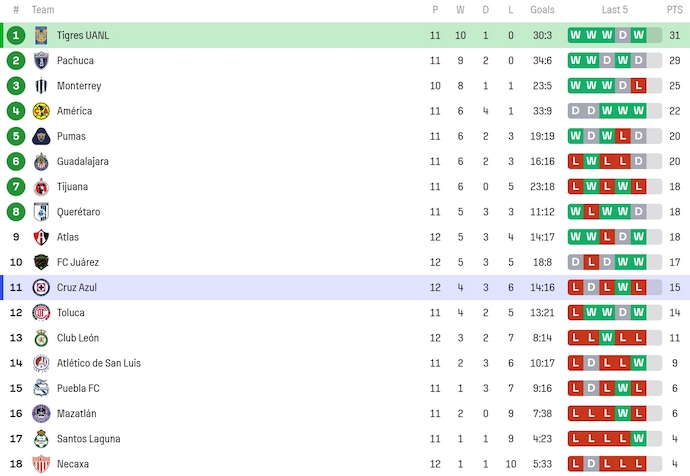690x476 pixels.
Task: Click the Mazatlán team logo
Action: pos(41,413)
